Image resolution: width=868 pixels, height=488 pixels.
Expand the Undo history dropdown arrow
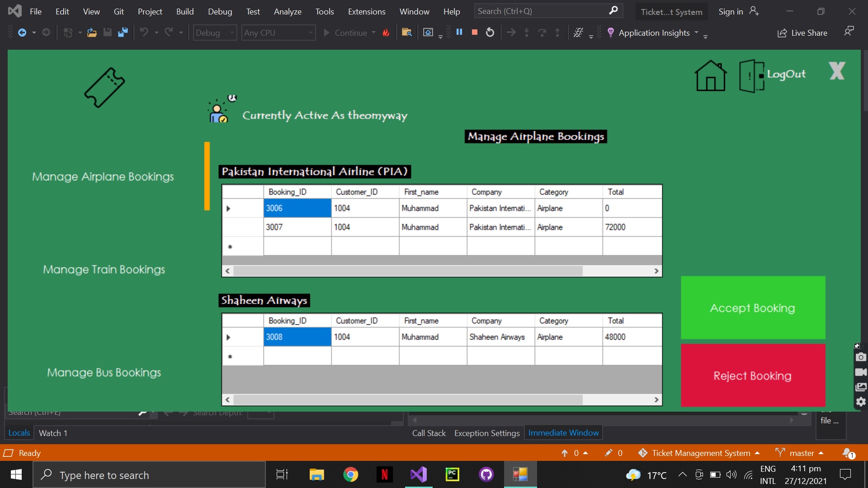point(157,32)
